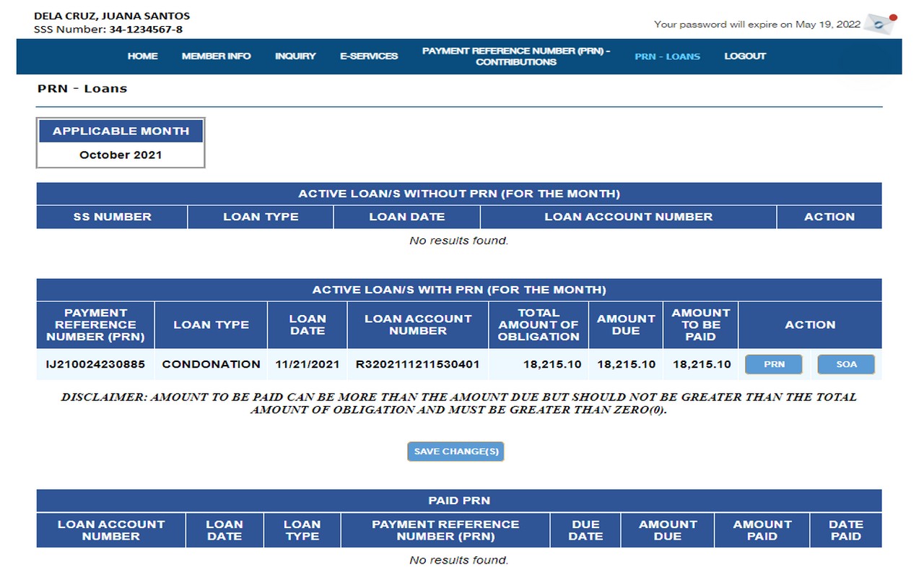Select the CONDONATION loan type cell
Image resolution: width=924 pixels, height=578 pixels.
tap(210, 364)
